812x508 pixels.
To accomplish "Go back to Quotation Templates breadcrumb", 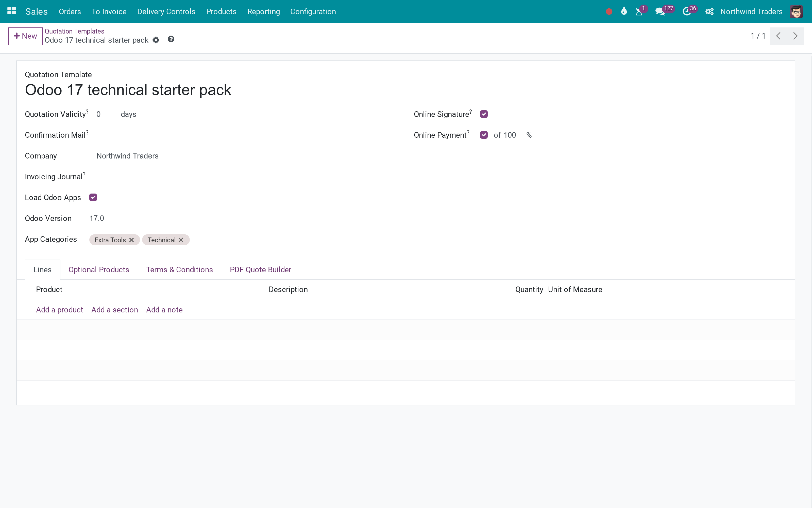I will [75, 31].
